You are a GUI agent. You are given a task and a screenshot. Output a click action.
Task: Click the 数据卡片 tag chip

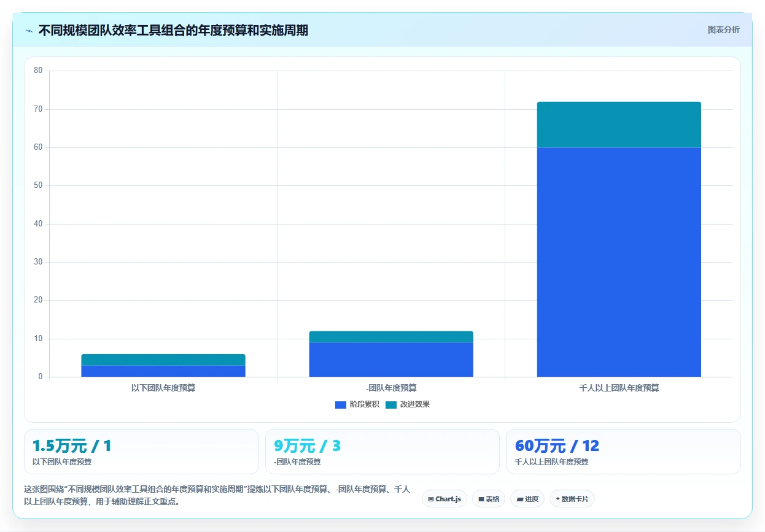point(572,499)
